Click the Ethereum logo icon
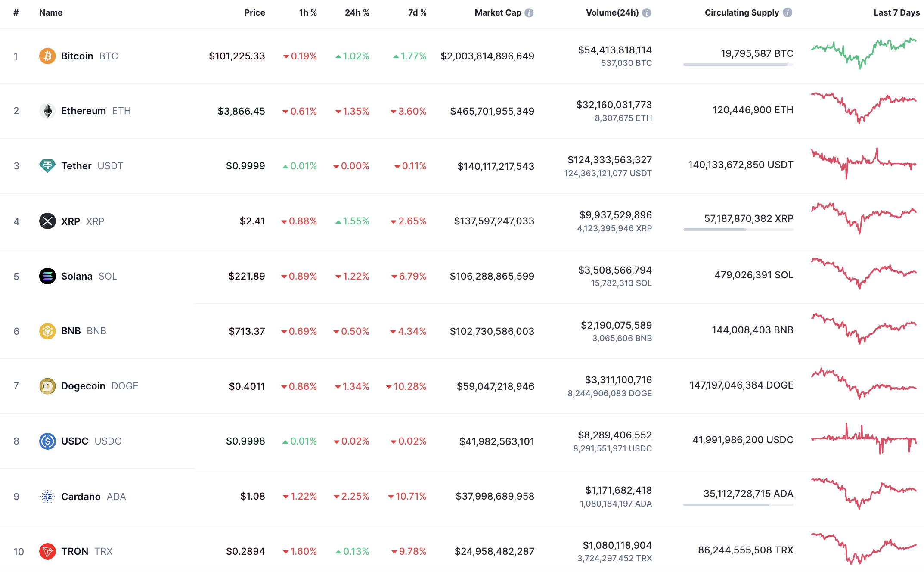Screen dimensions: 924x572 click(47, 111)
